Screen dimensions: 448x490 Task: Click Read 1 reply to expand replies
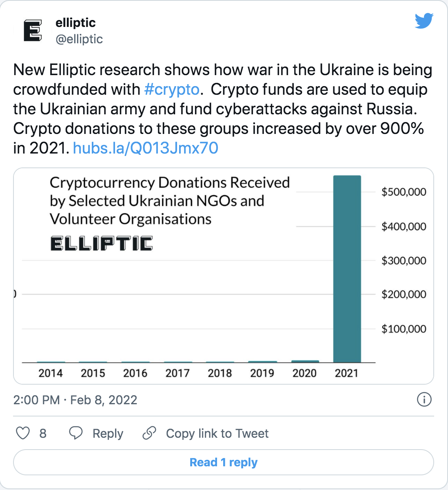(x=223, y=462)
